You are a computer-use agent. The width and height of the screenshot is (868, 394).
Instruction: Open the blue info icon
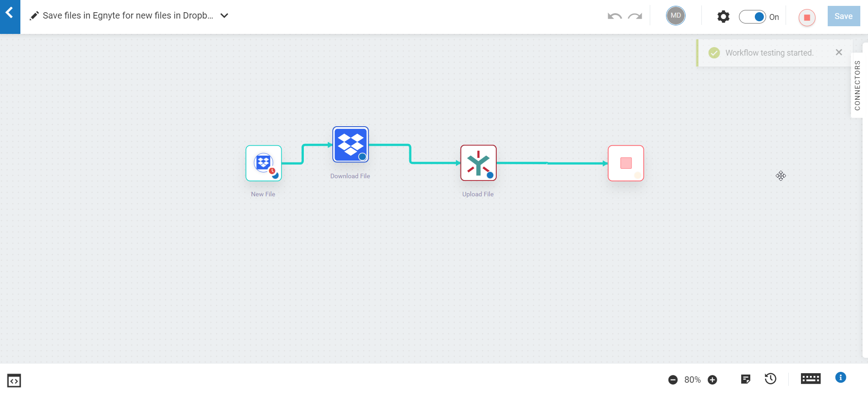[840, 377]
